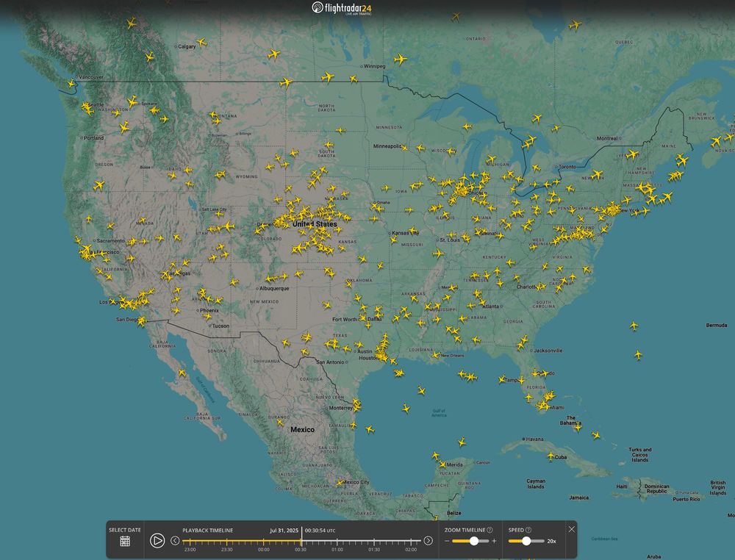735x560 pixels.
Task: Click the 'Monterrey' city label
Action: point(341,408)
